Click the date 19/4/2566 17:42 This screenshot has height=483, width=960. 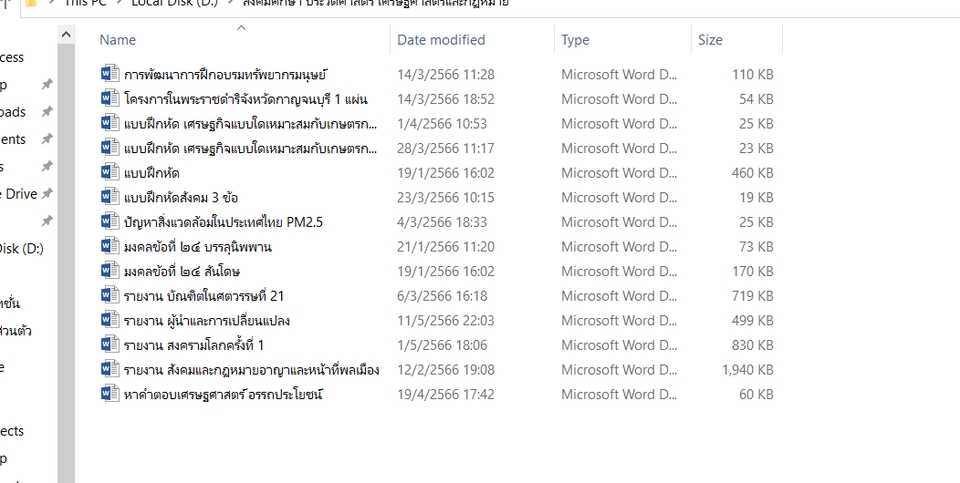(x=446, y=394)
